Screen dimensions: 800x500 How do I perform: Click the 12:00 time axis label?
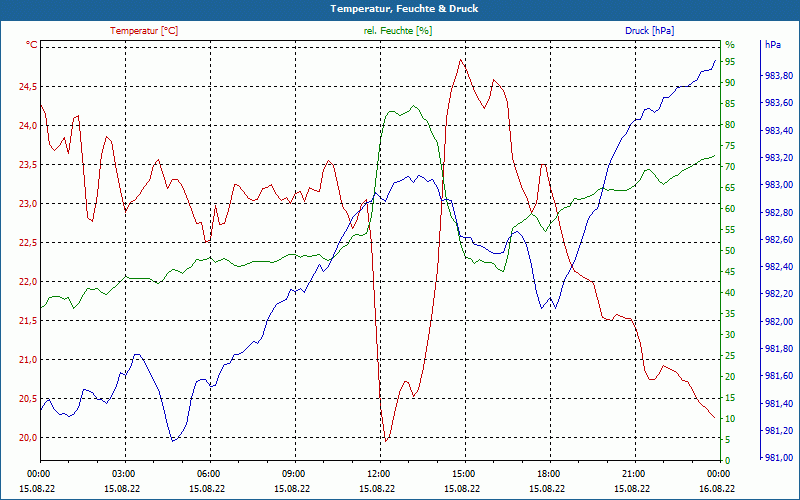tap(378, 473)
